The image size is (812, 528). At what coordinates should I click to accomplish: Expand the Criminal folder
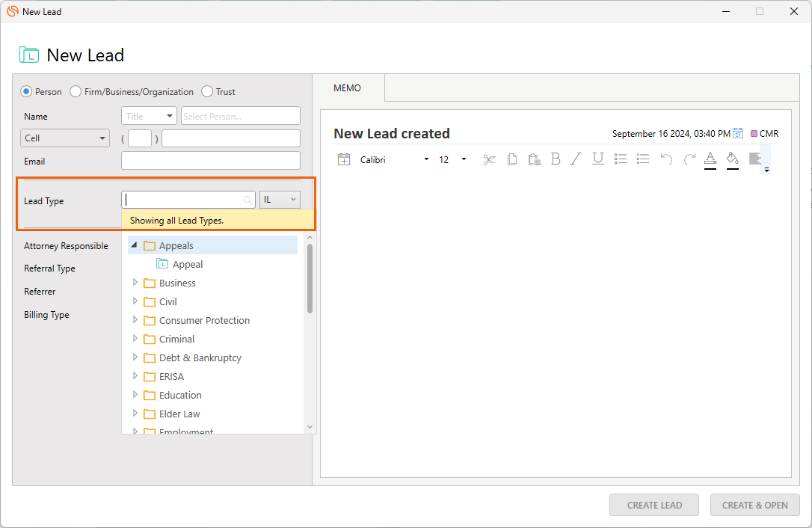point(135,338)
